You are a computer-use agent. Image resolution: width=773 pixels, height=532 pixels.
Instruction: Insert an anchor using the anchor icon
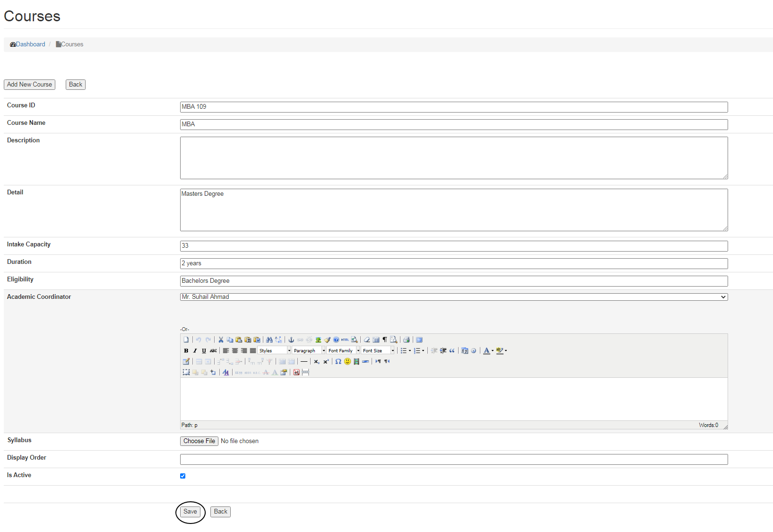[291, 340]
